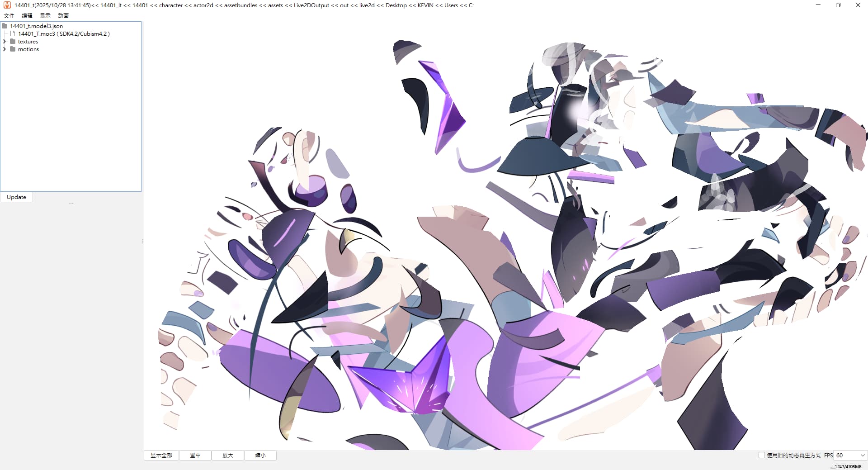Click the Live2D Viewer app icon in title bar

(7, 5)
